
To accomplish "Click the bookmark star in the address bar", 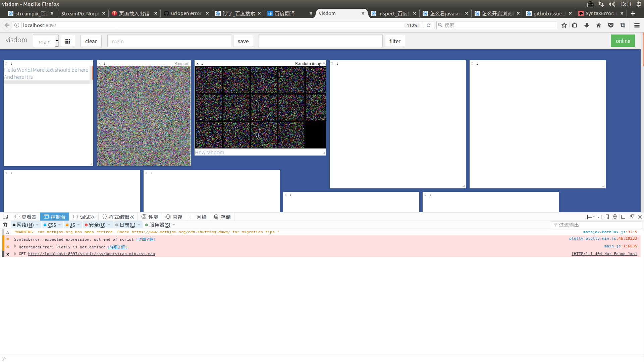I will (x=564, y=25).
